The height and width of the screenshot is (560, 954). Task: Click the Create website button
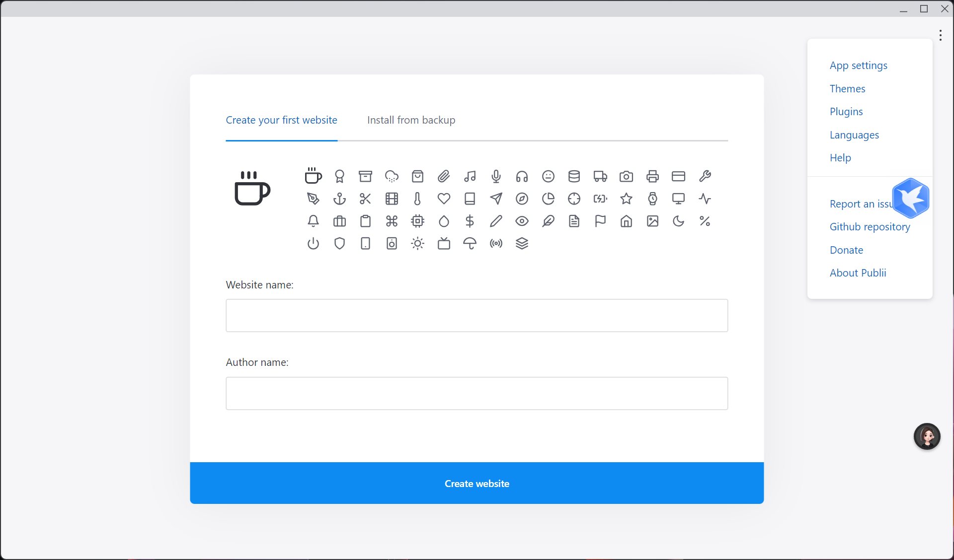pos(477,483)
